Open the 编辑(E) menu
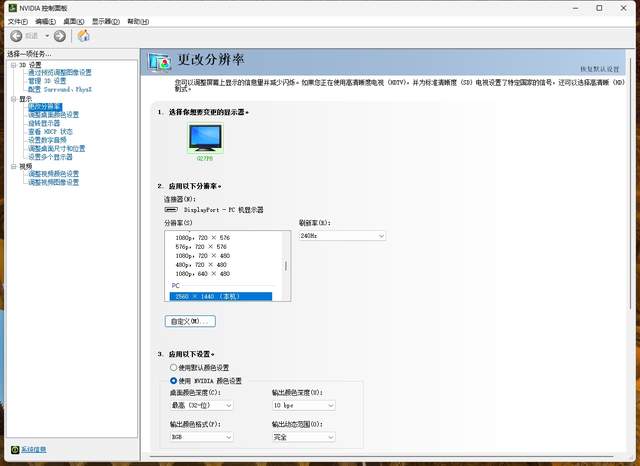Image resolution: width=640 pixels, height=466 pixels. coord(45,21)
